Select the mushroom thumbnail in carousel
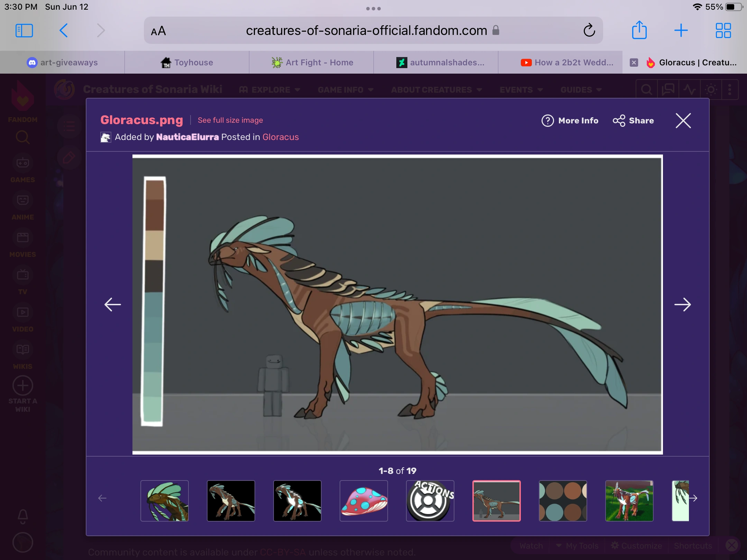This screenshot has height=560, width=747. pyautogui.click(x=363, y=501)
